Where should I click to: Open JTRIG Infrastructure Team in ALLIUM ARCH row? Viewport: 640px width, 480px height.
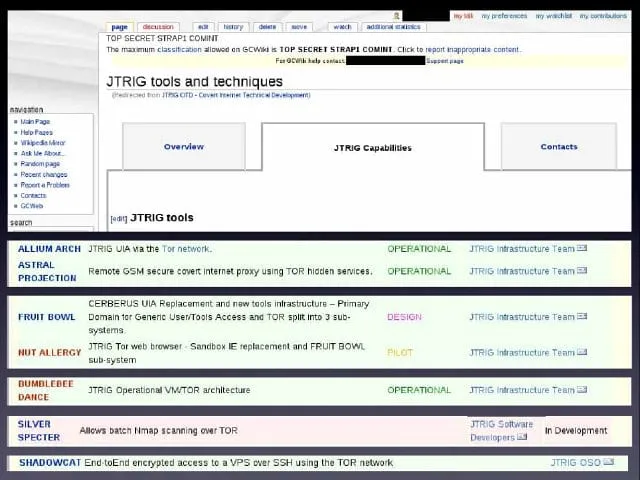coord(522,249)
